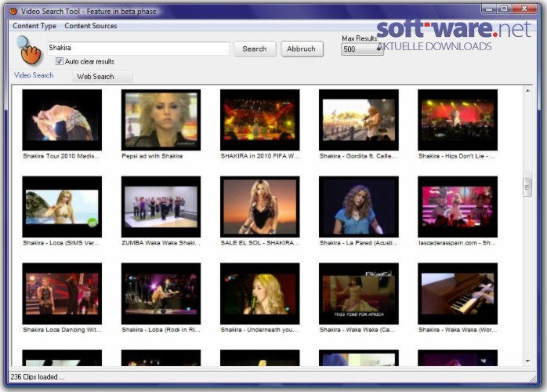This screenshot has width=547, height=392.
Task: Open Shakira Gordita ft. Calle thumbnail
Action: 359,120
